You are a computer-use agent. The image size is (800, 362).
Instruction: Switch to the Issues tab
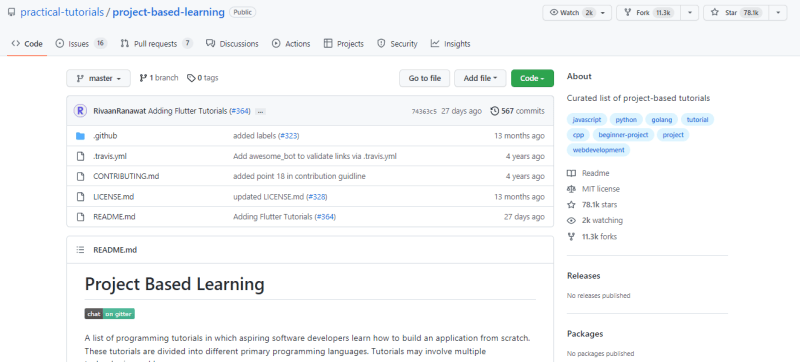point(81,44)
